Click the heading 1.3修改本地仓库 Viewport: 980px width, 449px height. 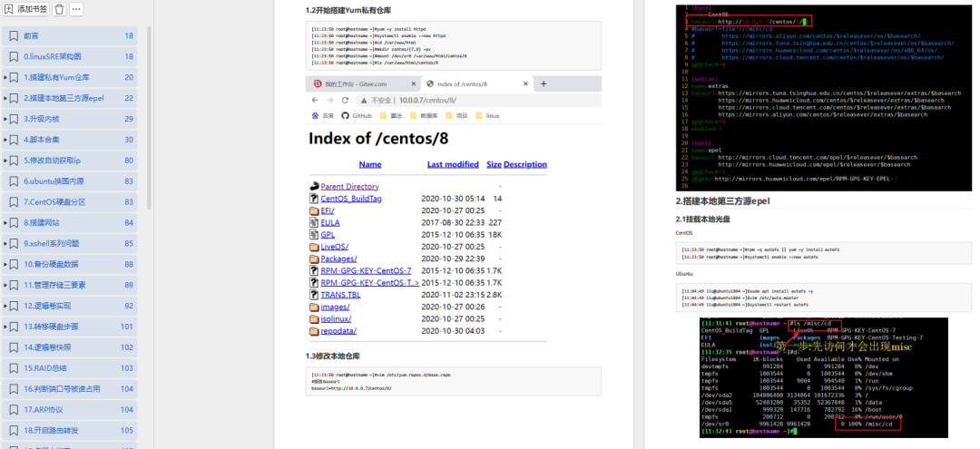click(332, 356)
